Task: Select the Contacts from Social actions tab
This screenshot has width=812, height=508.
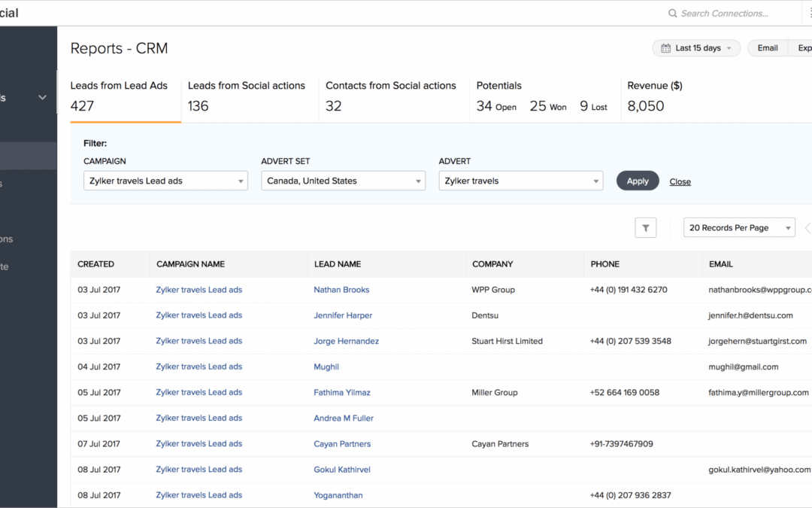Action: tap(390, 96)
